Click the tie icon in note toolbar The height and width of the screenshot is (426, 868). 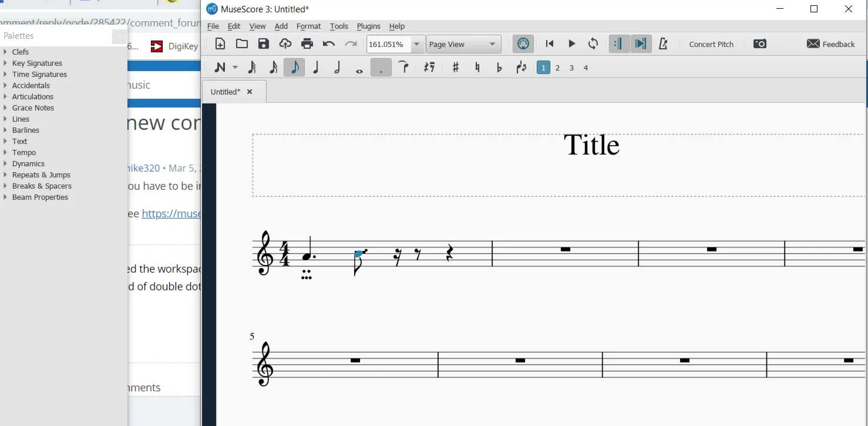[x=403, y=68]
